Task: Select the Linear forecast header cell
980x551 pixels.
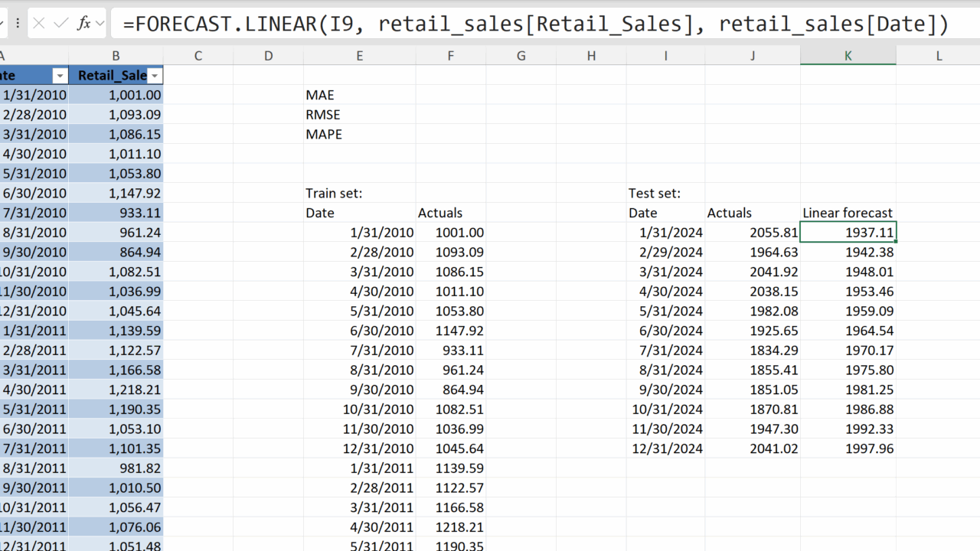Action: tap(848, 214)
